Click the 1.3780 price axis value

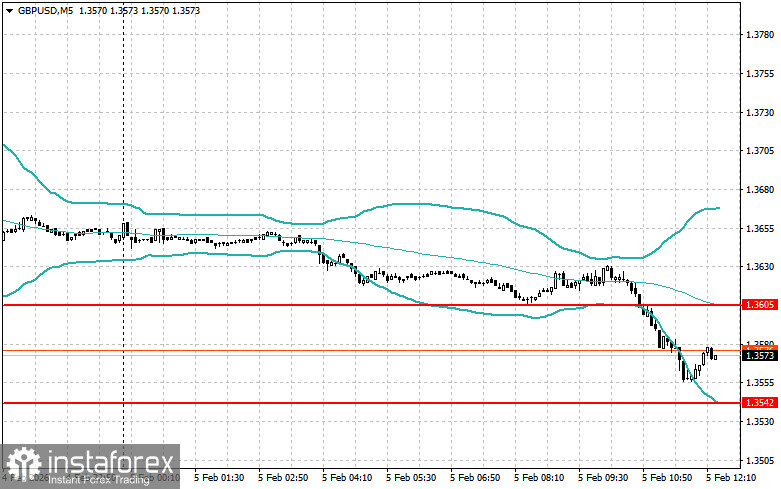[x=760, y=35]
